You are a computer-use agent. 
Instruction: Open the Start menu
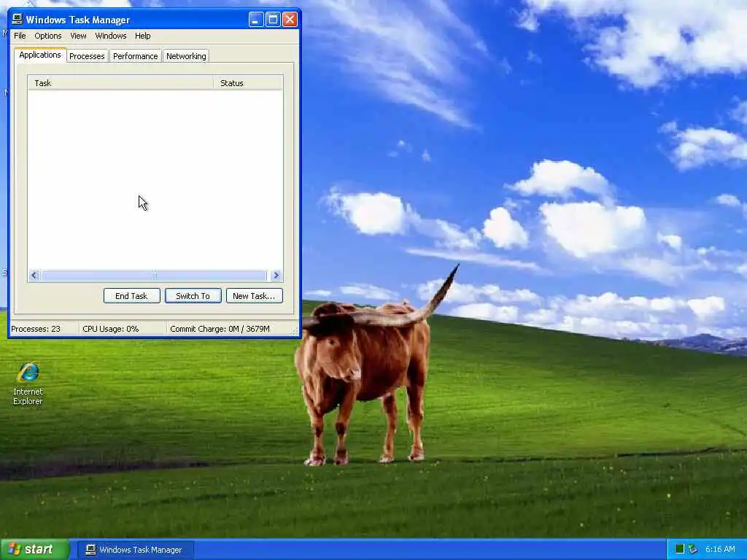click(34, 549)
